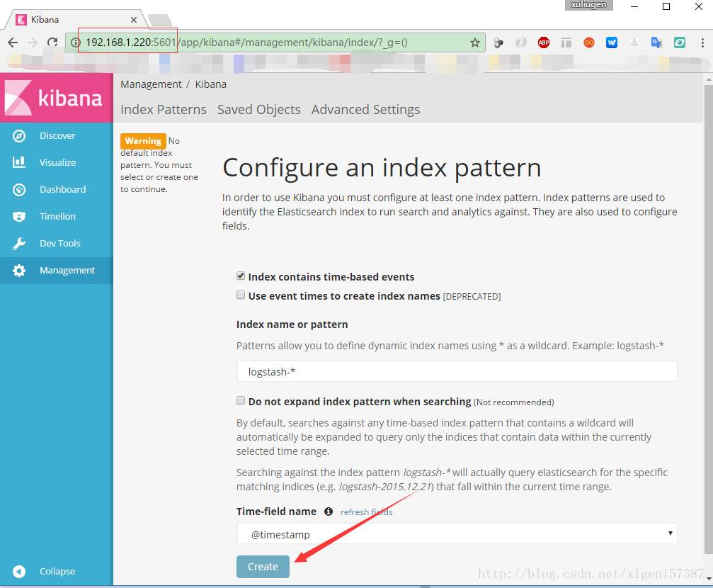Select Visualize in the sidebar
Viewport: 713px width, 588px height.
coord(58,162)
